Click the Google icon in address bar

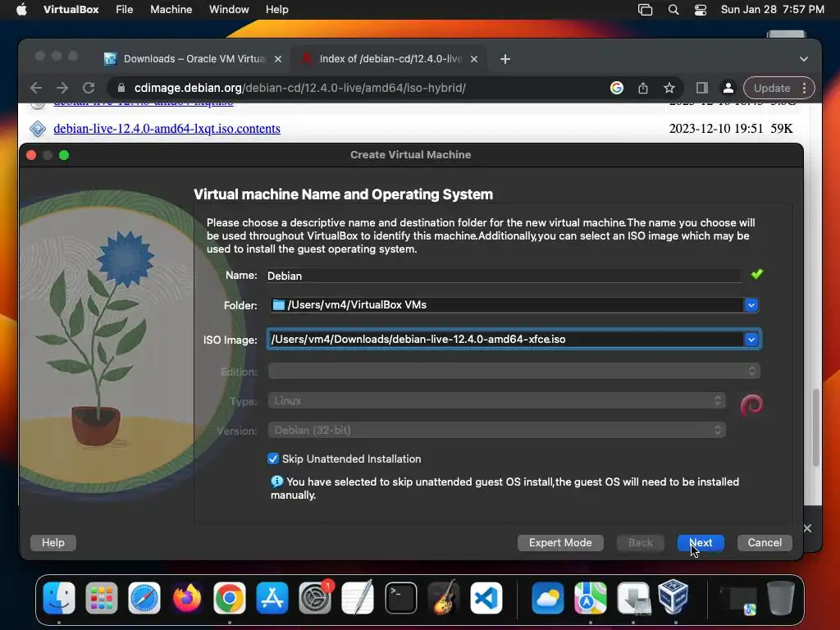pos(617,88)
